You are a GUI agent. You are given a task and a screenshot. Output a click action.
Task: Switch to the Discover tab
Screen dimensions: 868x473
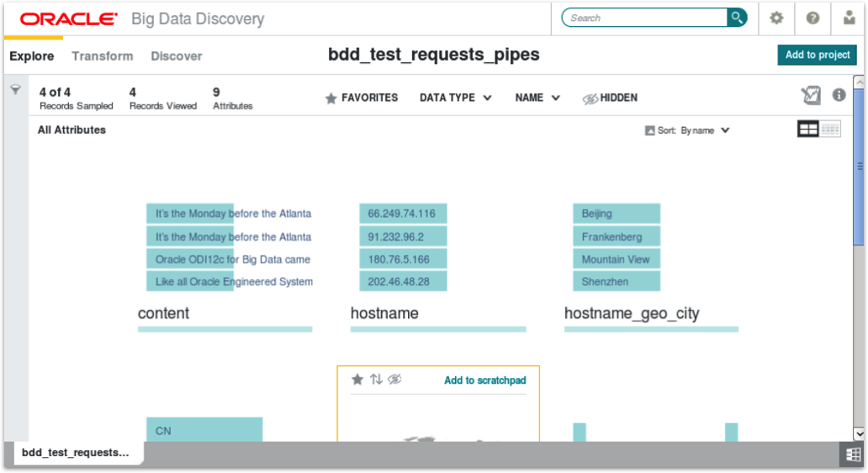[x=177, y=56]
